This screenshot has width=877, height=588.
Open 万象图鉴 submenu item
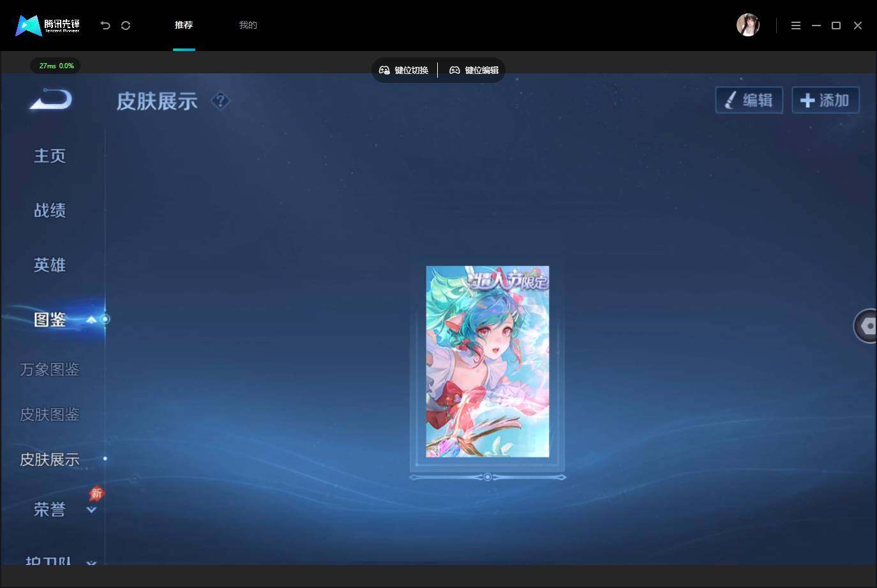click(x=50, y=369)
